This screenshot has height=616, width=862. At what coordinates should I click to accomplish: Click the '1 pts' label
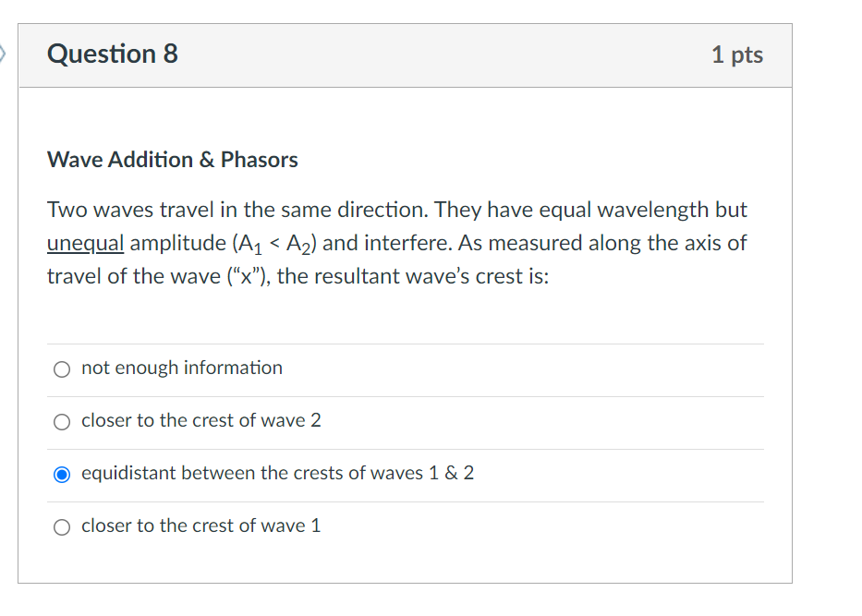tap(738, 54)
